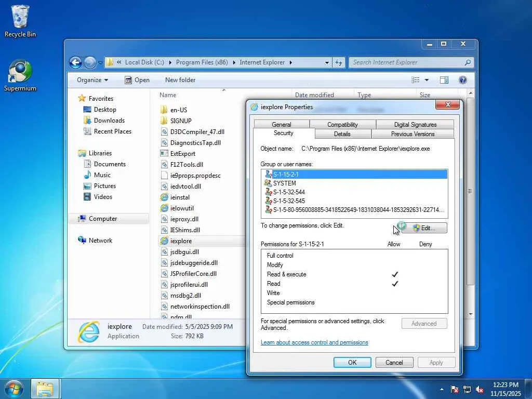
Task: Open the Network location
Action: tap(100, 240)
